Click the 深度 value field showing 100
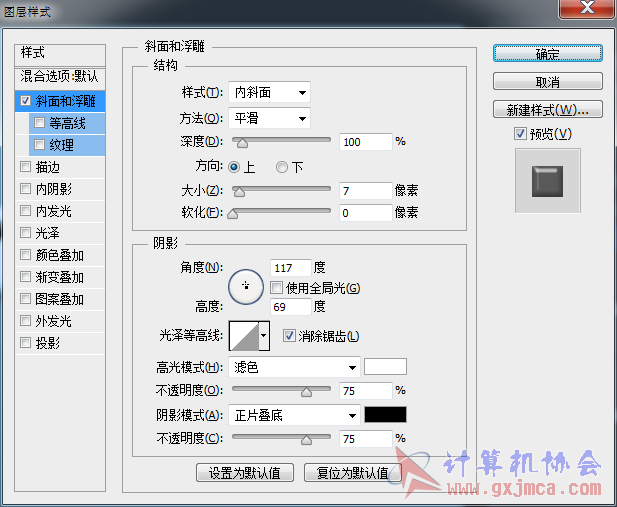This screenshot has height=507, width=617. click(x=366, y=142)
